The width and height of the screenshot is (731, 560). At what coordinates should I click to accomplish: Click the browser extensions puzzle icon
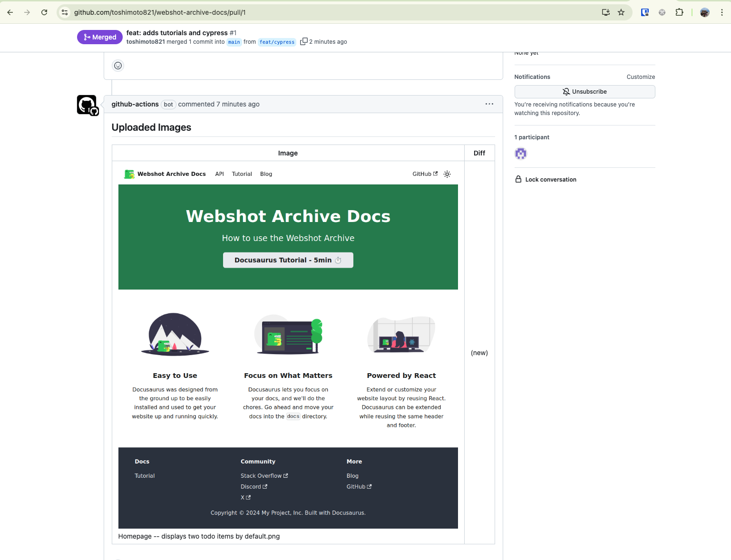(680, 12)
